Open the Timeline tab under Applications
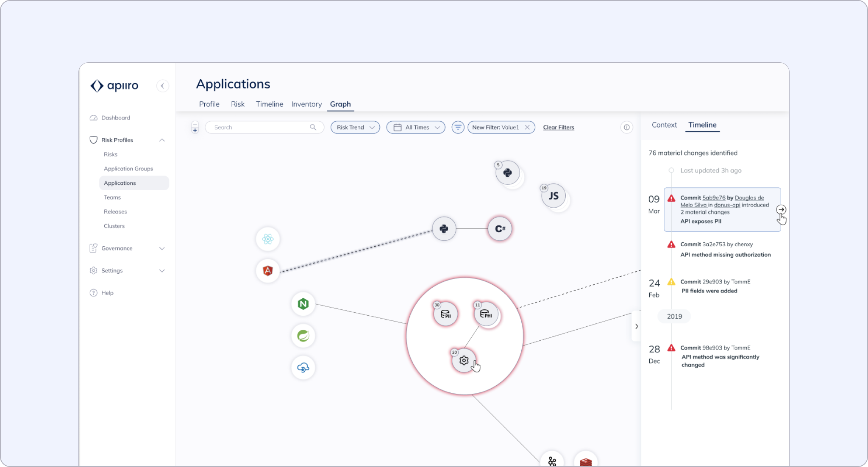The image size is (868, 467). 270,104
